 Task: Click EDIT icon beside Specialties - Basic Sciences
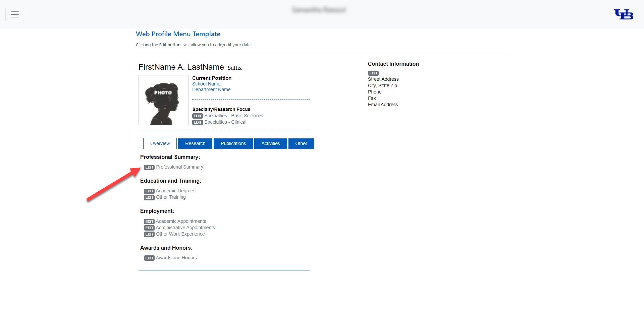tap(198, 116)
